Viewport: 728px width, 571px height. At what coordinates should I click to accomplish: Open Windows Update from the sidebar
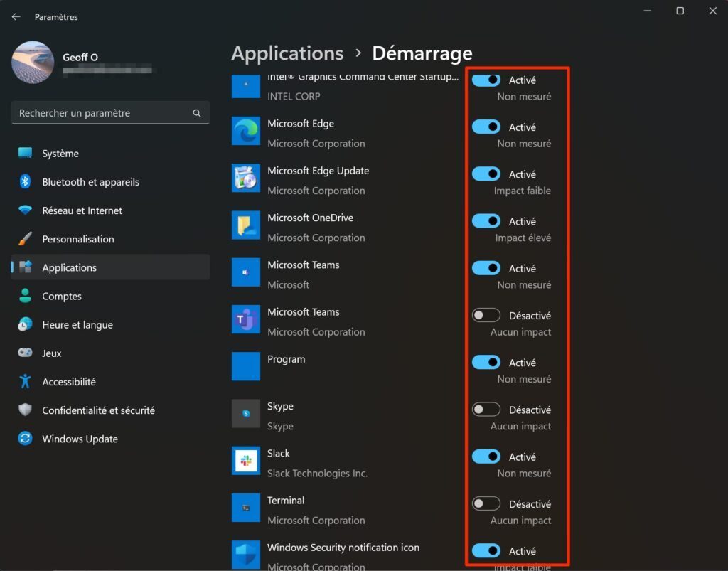(110, 439)
